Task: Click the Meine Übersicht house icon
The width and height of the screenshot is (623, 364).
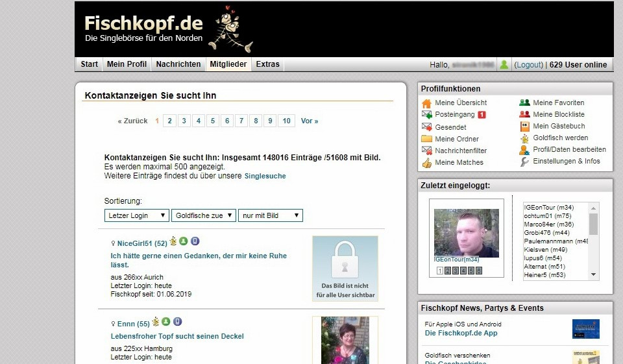Action: [x=426, y=103]
